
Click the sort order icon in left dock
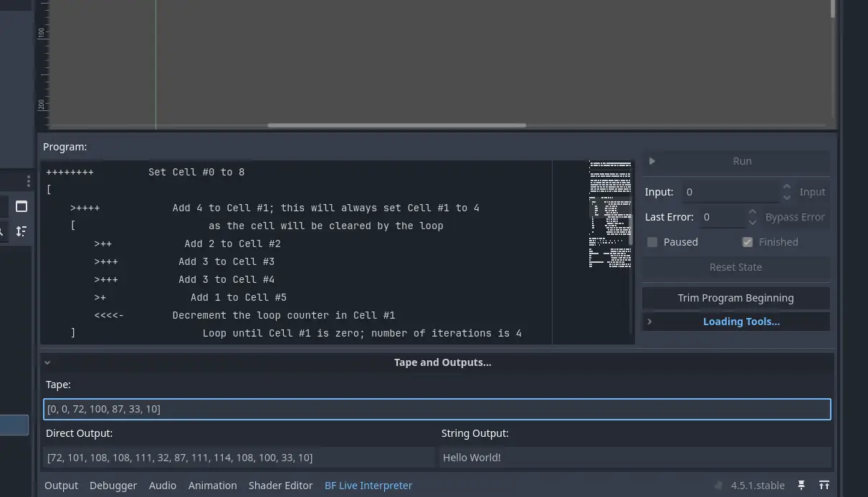point(22,231)
